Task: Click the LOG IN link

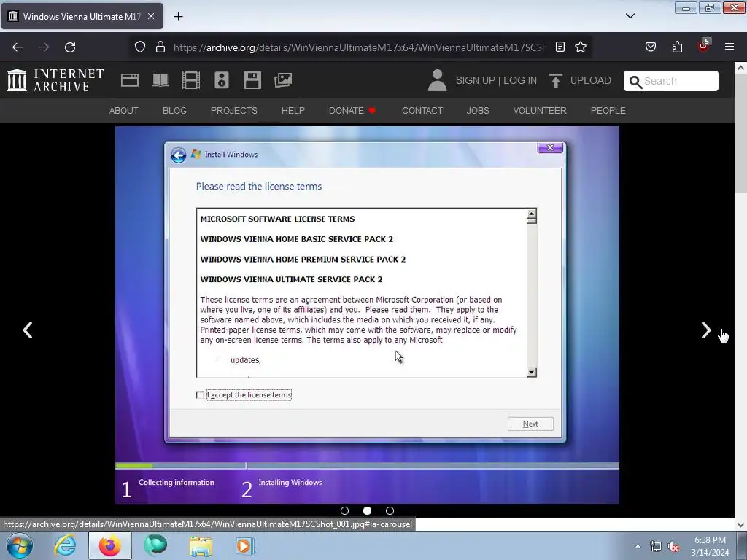Action: pyautogui.click(x=519, y=80)
